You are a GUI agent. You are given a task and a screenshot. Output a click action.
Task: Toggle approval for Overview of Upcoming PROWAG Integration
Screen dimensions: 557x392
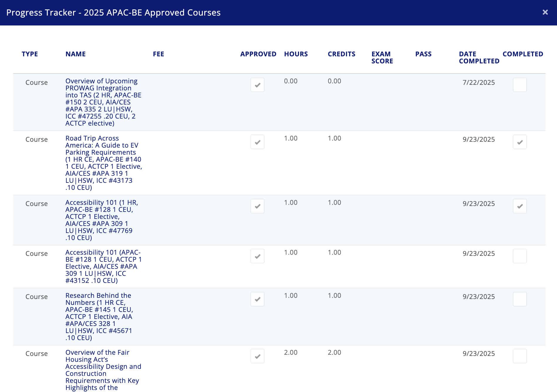tap(257, 85)
